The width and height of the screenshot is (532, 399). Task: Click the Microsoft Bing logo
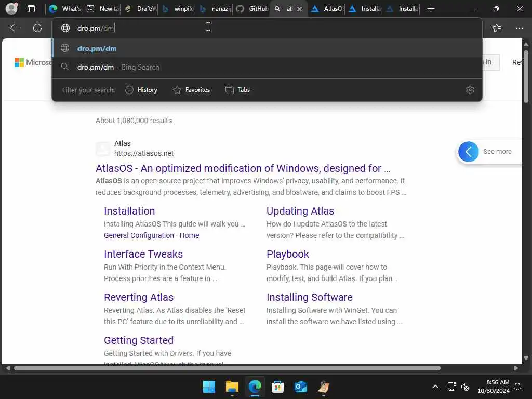[x=33, y=62]
